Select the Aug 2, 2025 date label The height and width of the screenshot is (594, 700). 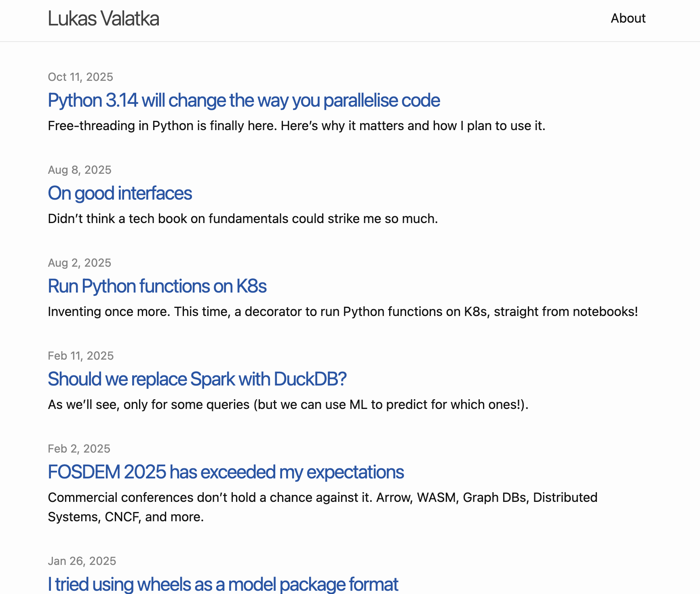[x=79, y=263]
